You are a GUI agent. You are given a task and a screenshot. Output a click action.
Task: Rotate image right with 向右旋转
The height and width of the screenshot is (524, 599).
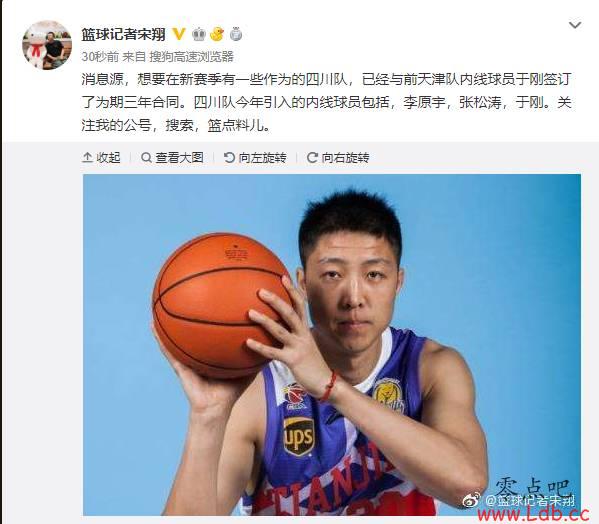(x=338, y=157)
